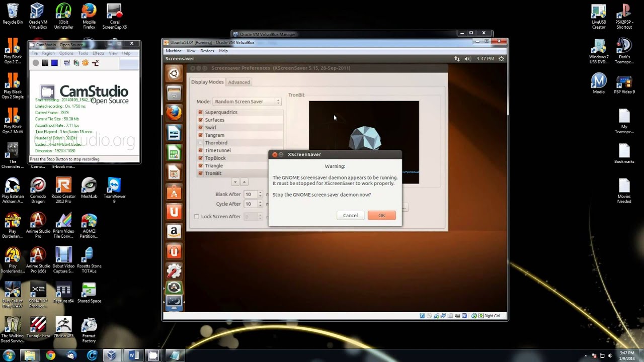Click VirtualBox Right Ctrl host key indicator

click(490, 316)
